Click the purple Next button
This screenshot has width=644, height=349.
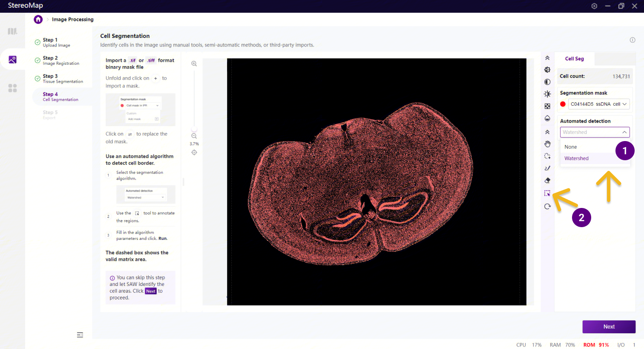tap(609, 327)
